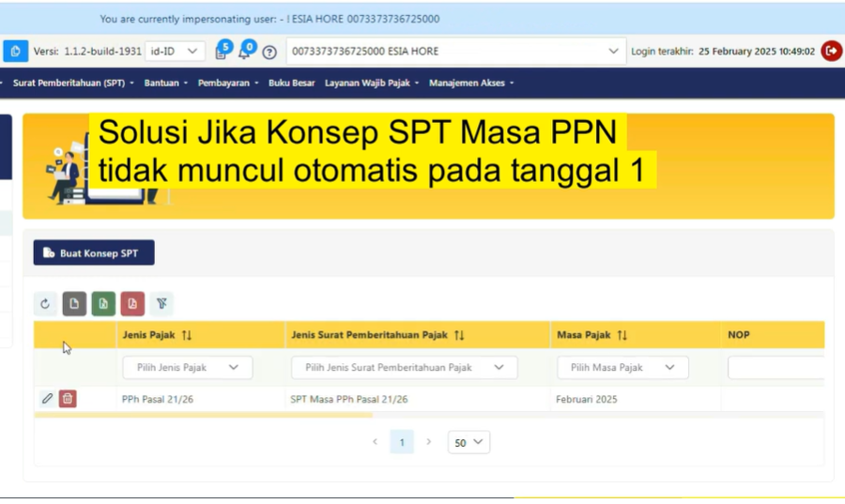Export table with green Excel icon

click(x=103, y=304)
